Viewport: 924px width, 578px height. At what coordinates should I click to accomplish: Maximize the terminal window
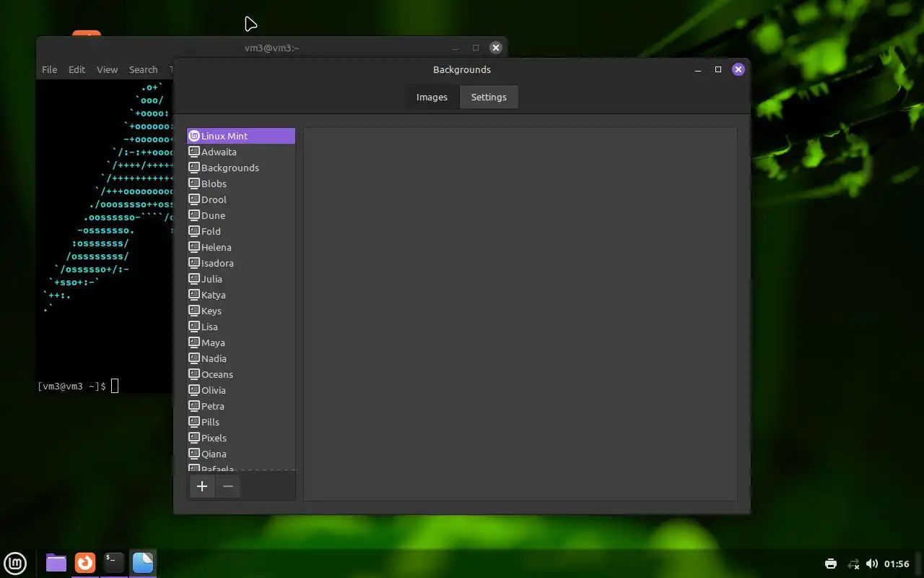pos(476,48)
